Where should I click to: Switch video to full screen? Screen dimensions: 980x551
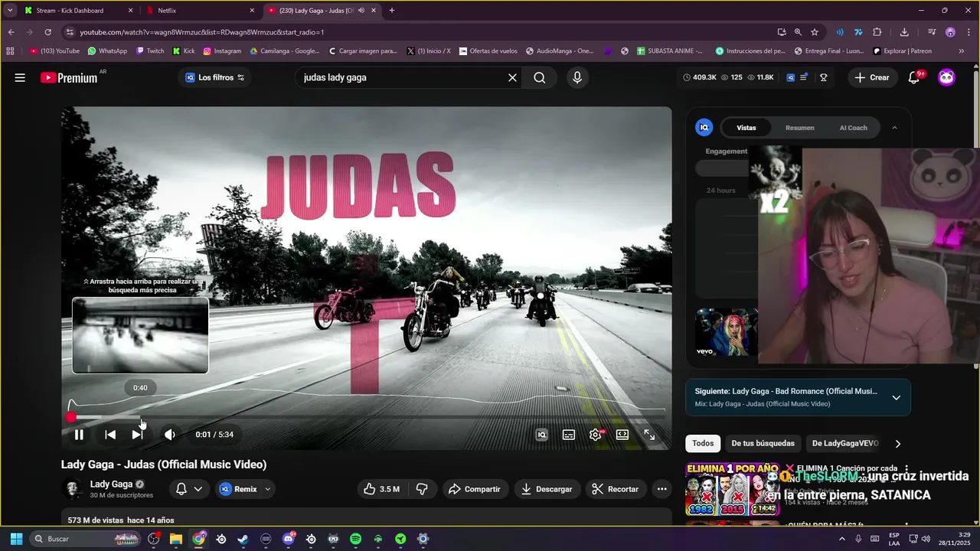pos(649,435)
